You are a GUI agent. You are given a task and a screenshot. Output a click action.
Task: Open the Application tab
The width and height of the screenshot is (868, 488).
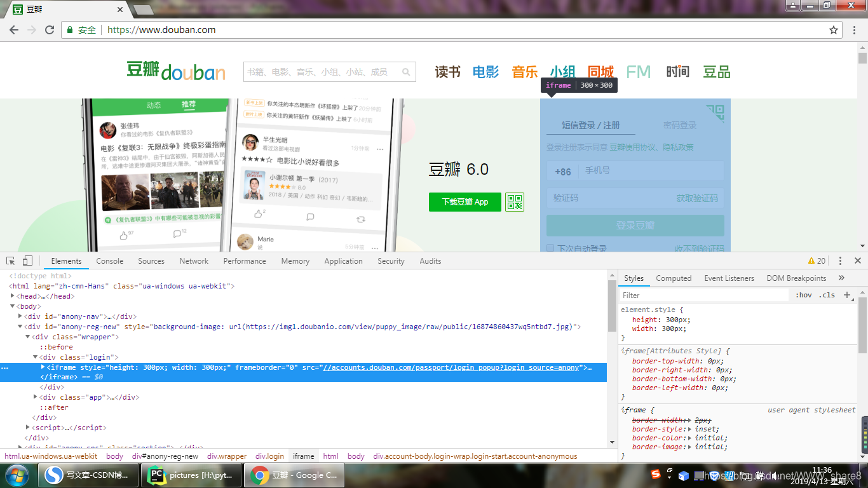click(343, 261)
